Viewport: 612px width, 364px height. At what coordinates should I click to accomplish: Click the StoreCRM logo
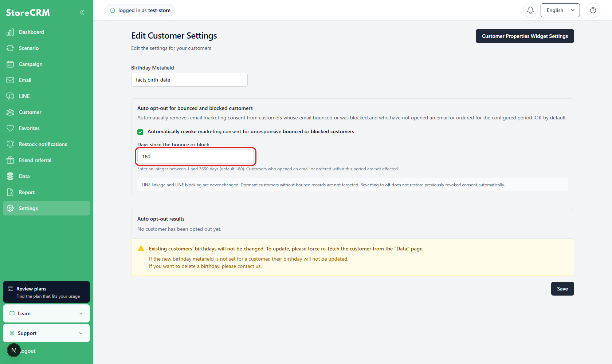click(28, 12)
